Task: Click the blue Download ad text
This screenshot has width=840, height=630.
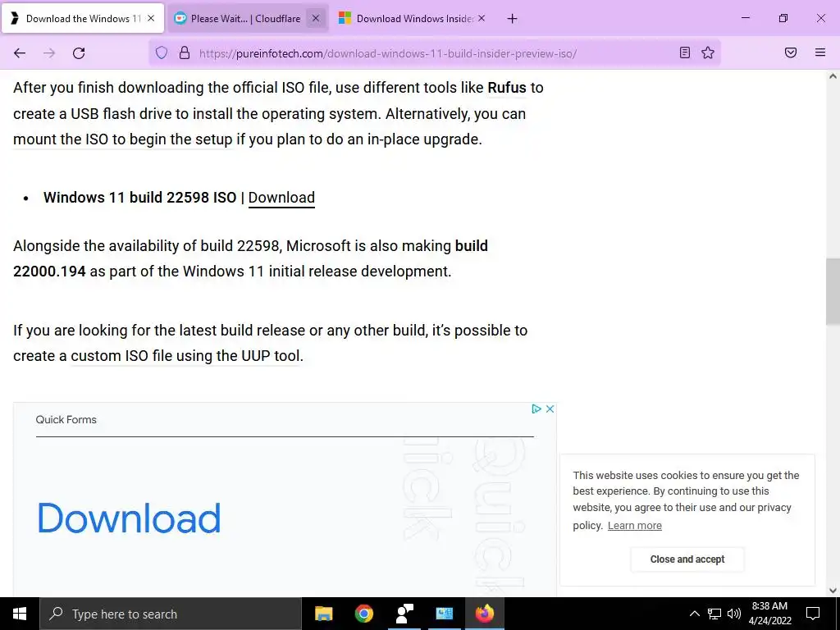Action: tap(129, 518)
